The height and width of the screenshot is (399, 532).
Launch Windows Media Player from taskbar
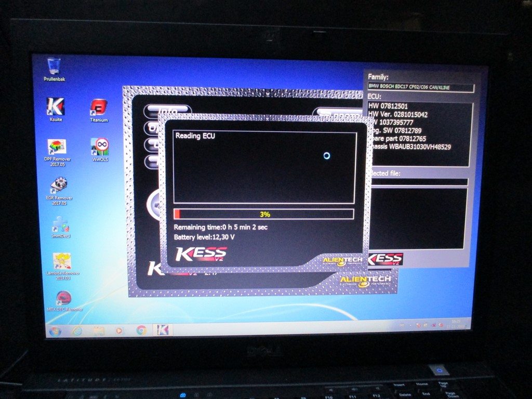pos(119,330)
